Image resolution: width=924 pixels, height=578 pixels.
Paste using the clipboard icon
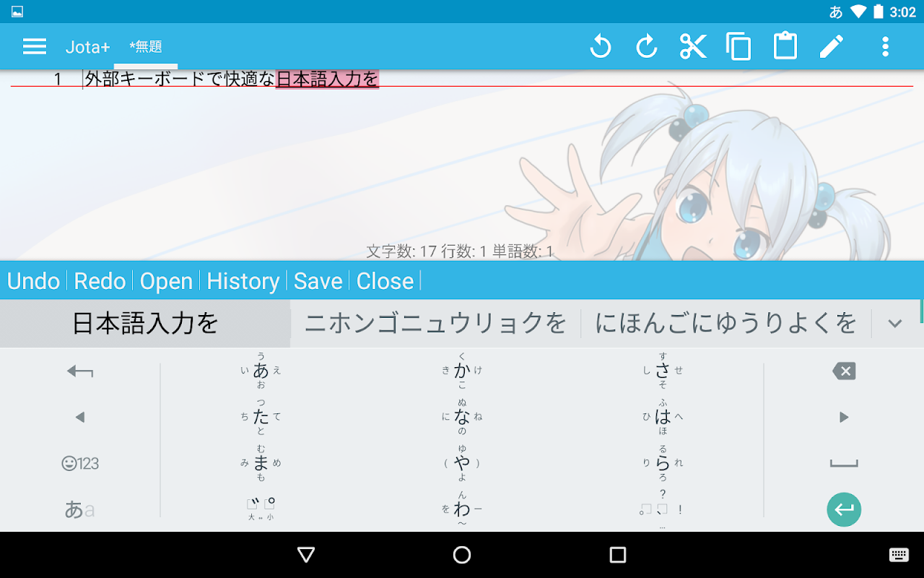pos(785,47)
